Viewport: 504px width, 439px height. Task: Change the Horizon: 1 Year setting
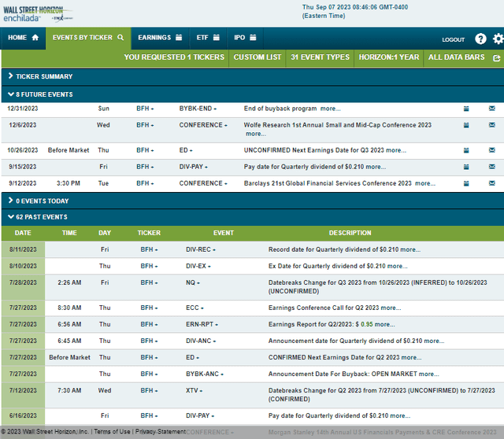(x=389, y=57)
